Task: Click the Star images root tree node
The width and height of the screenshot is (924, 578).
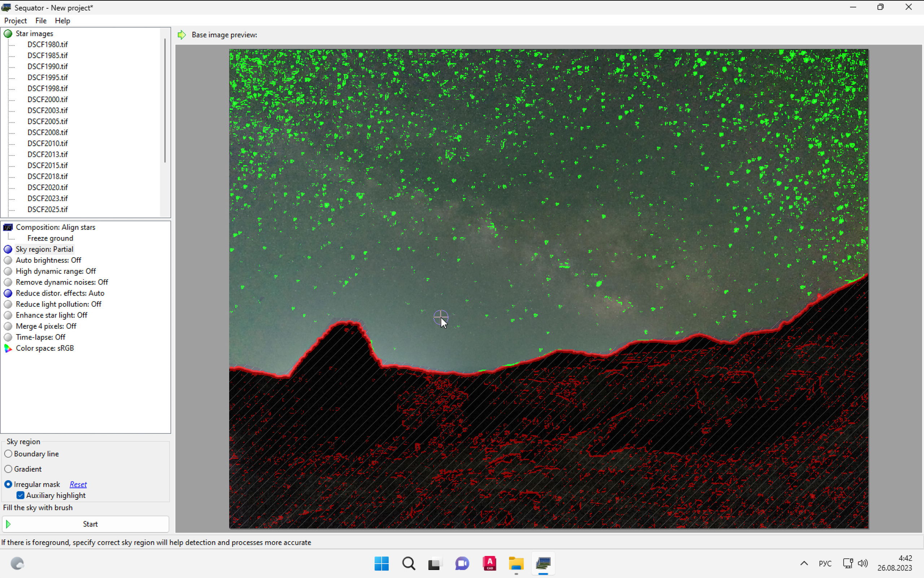Action: [34, 34]
